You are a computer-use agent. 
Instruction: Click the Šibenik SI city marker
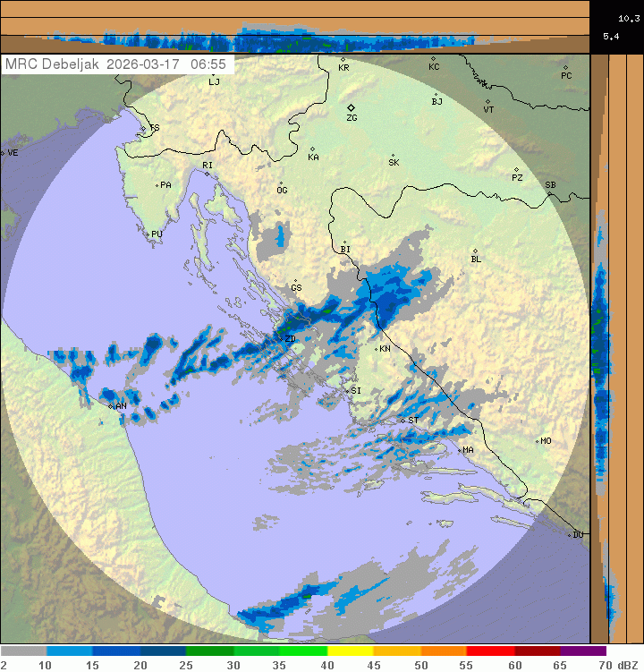click(347, 388)
